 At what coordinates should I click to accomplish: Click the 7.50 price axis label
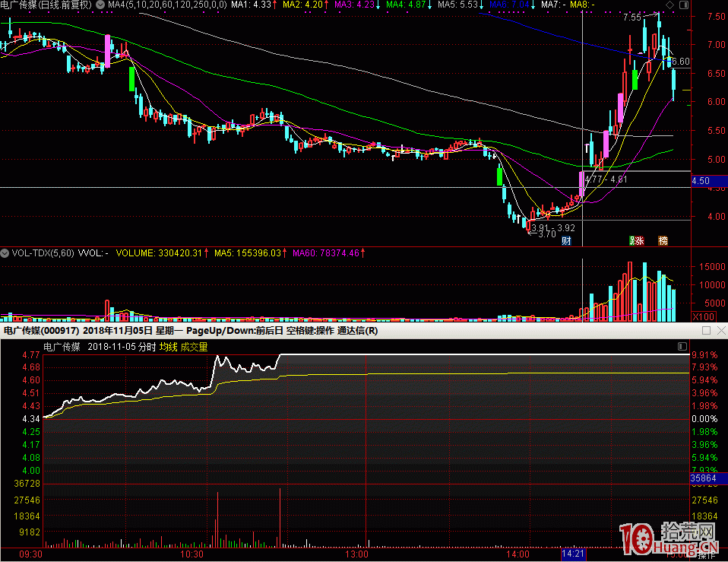pos(717,16)
